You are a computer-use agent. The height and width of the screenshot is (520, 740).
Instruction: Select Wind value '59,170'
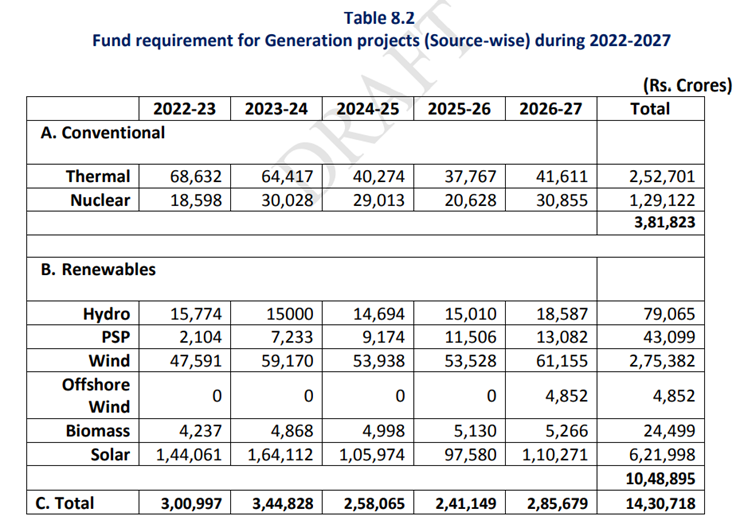pos(287,361)
